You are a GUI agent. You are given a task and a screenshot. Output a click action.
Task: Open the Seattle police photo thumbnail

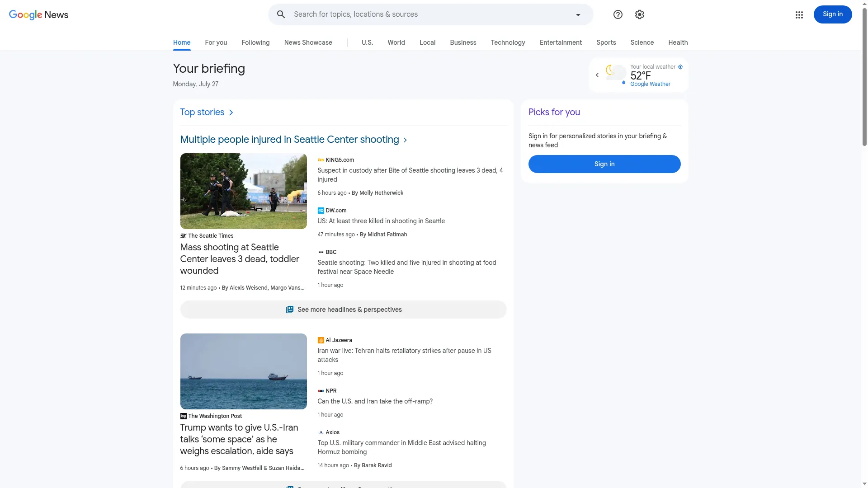(x=243, y=191)
